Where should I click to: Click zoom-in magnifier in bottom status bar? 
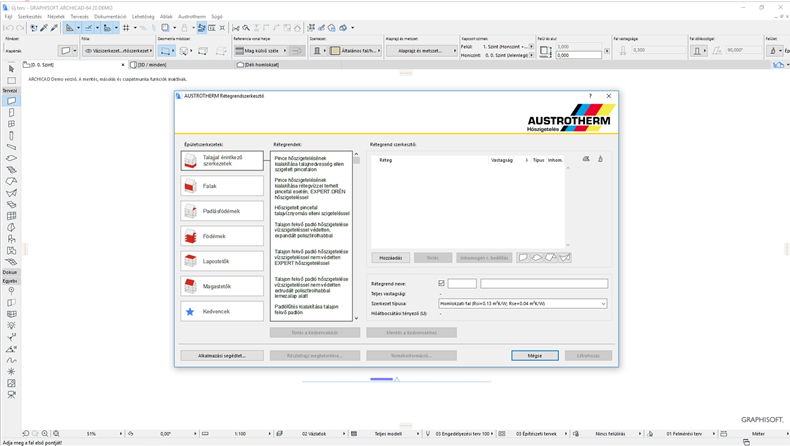coord(45,433)
